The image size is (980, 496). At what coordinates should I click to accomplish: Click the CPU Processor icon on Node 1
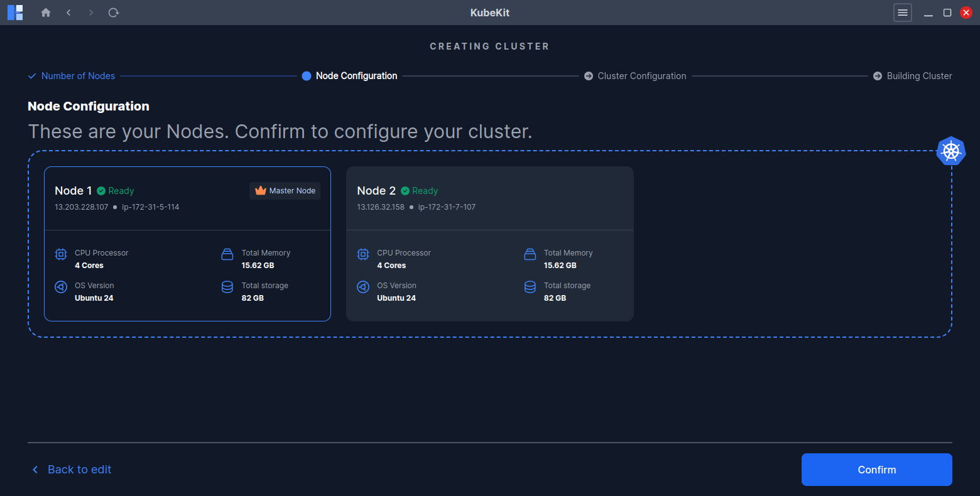click(x=60, y=254)
